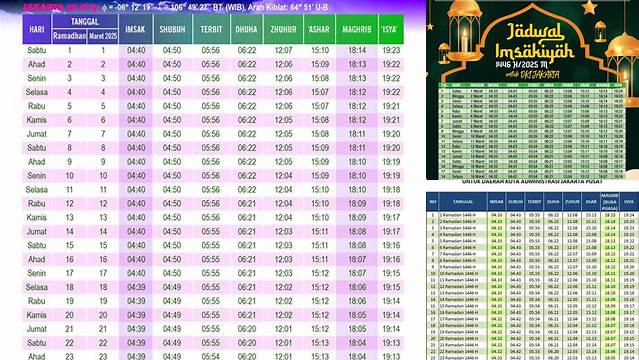The image size is (639, 360).
Task: Select Maghrib time 18:14 for Sabtu 1
Action: tap(357, 51)
